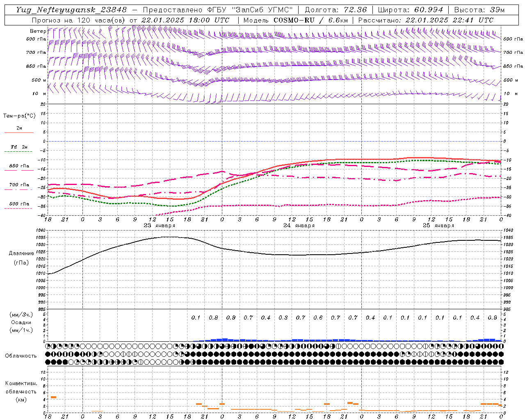Click the station title Yug_Nefteyugansk_23848
The image size is (525, 420).
point(71,10)
